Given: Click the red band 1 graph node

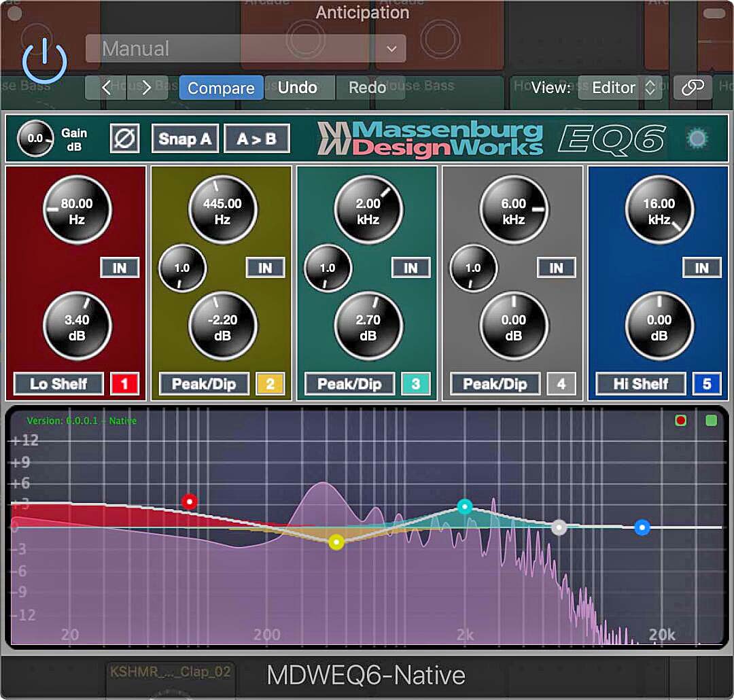Looking at the screenshot, I should pyautogui.click(x=190, y=502).
